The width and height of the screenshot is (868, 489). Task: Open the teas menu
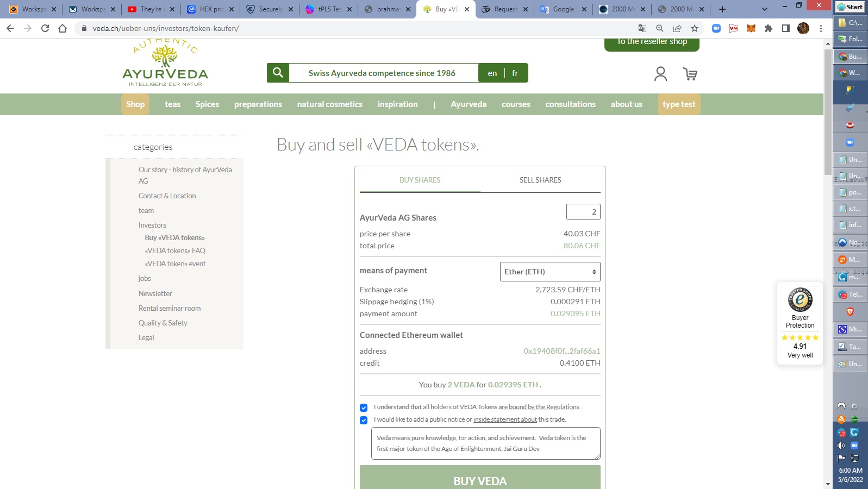click(x=173, y=104)
